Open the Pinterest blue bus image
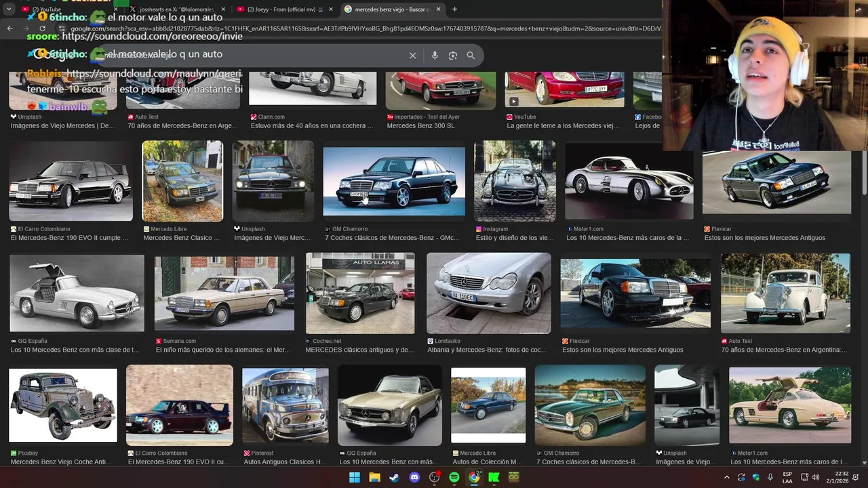Image resolution: width=868 pixels, height=488 pixels. point(285,405)
